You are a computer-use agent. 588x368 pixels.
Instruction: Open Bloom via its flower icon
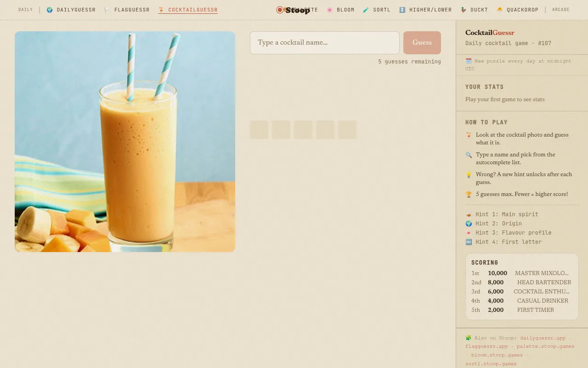click(329, 10)
